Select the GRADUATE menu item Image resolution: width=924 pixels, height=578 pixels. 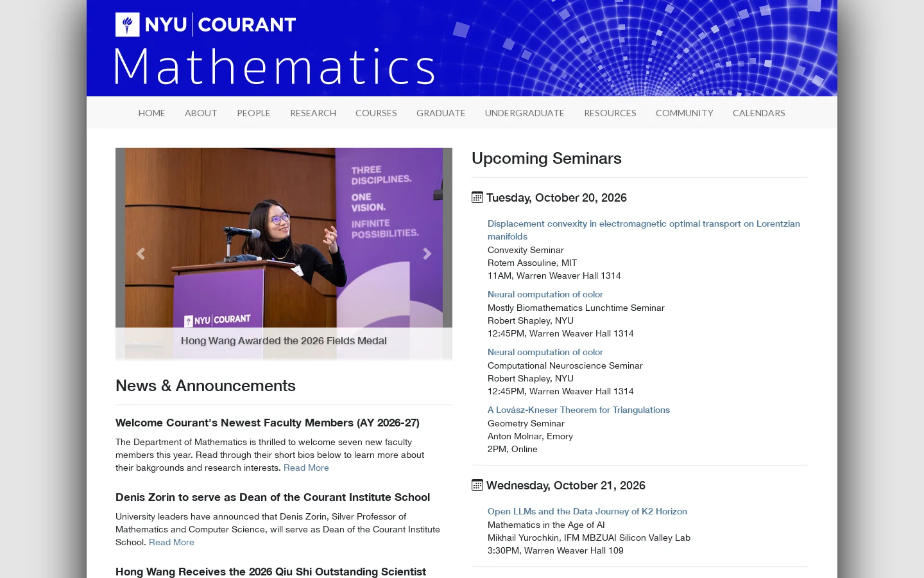click(441, 113)
